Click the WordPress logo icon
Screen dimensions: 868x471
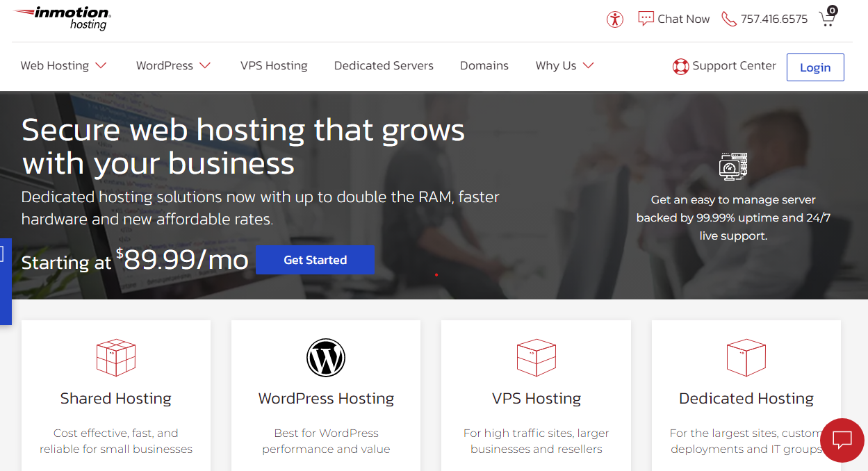coord(326,358)
